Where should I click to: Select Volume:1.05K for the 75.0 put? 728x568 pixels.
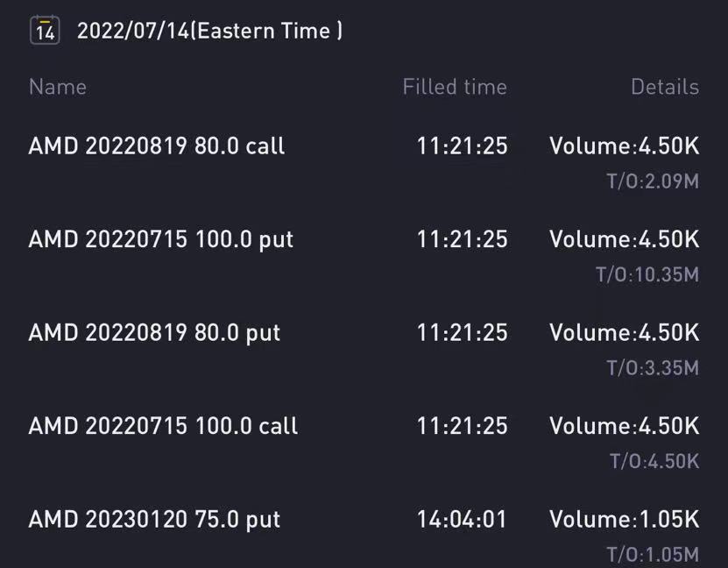point(625,519)
